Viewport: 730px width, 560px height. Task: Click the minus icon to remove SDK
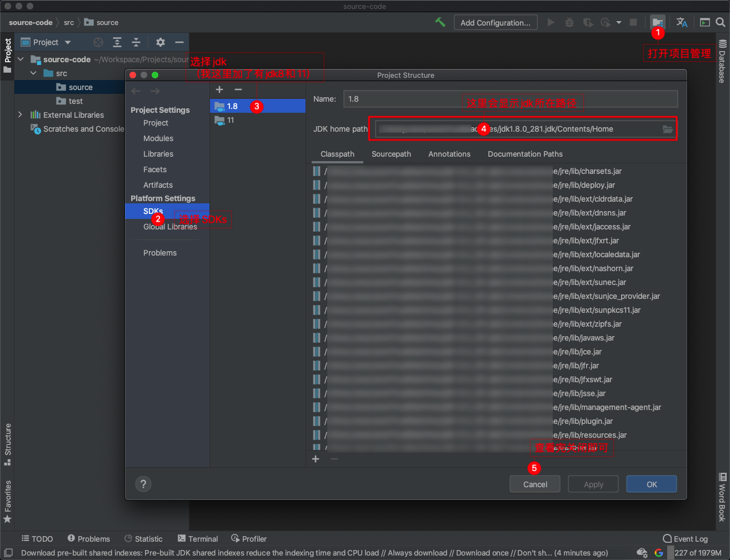pos(238,89)
